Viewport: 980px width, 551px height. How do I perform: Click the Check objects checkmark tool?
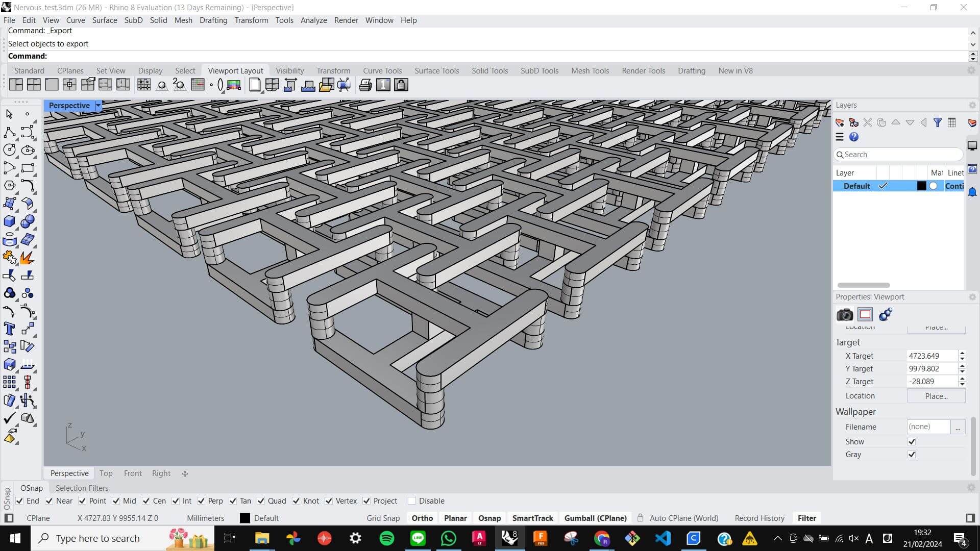9,418
